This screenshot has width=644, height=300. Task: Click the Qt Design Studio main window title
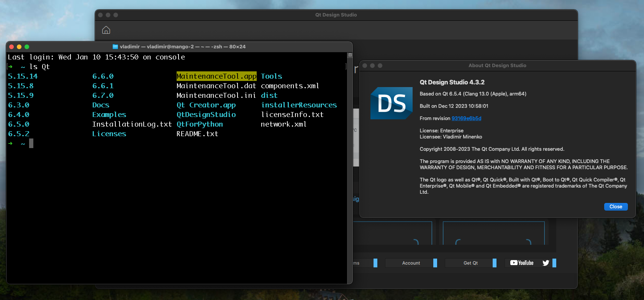tap(336, 15)
